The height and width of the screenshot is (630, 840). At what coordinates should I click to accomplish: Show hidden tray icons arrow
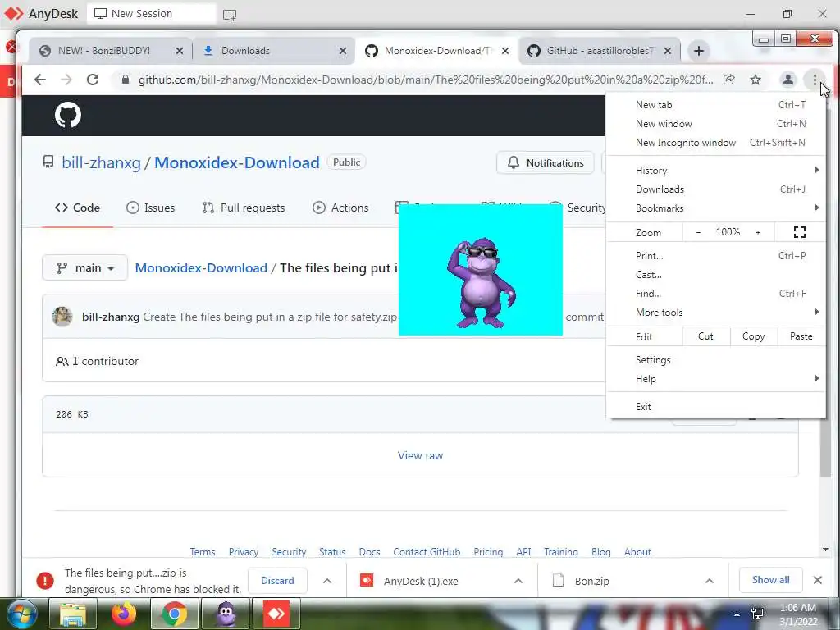pyautogui.click(x=737, y=614)
